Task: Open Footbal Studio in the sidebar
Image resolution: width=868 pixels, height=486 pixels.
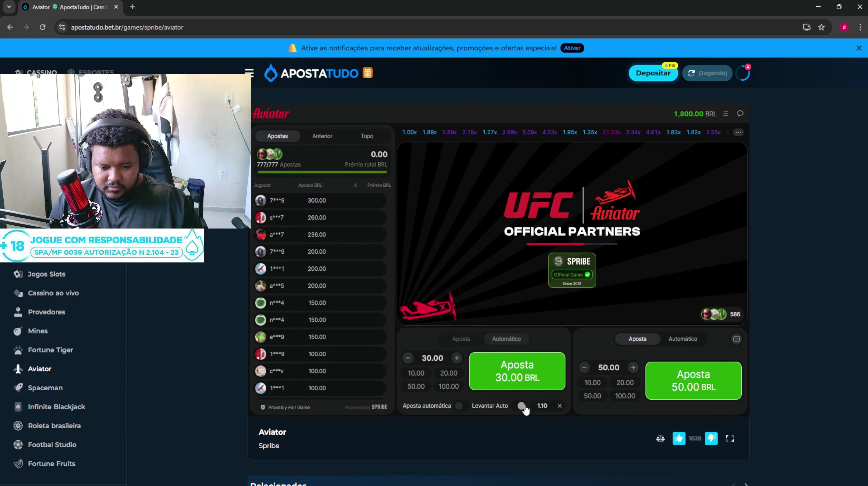Action: (45, 445)
